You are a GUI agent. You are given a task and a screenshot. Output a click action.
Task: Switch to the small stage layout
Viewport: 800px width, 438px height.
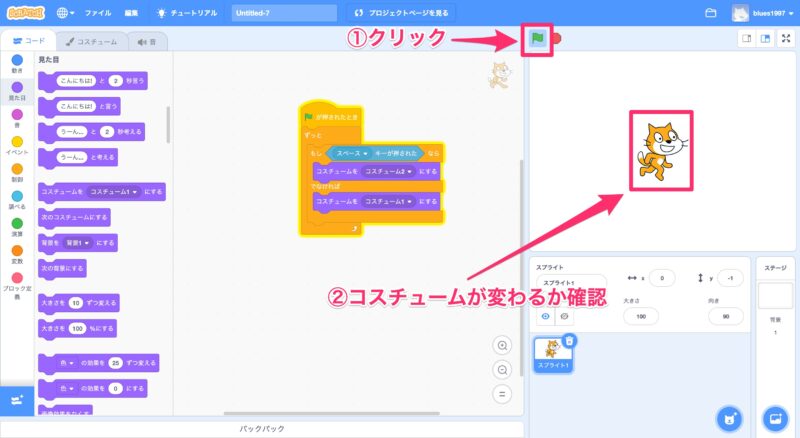(745, 39)
